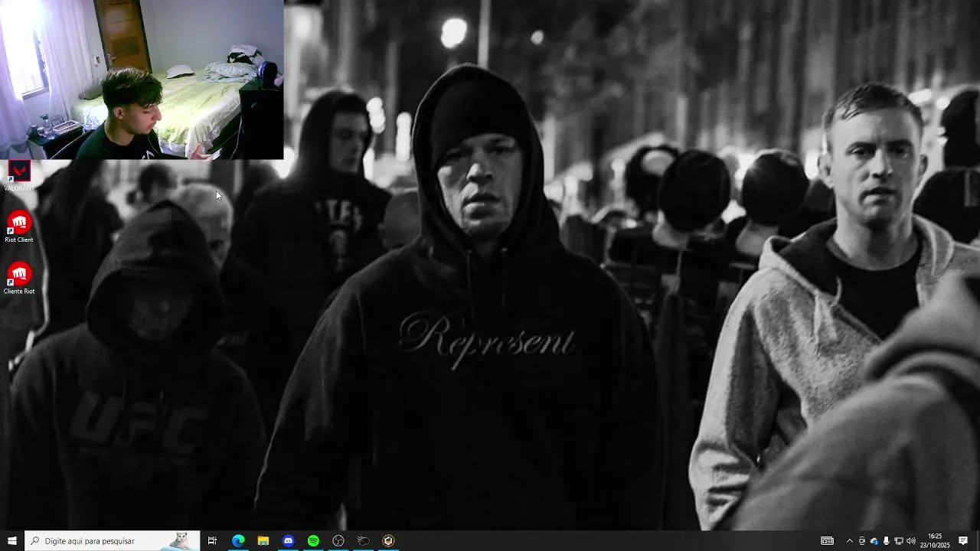Open the Windows Start menu
This screenshot has width=980, height=551.
tap(11, 541)
